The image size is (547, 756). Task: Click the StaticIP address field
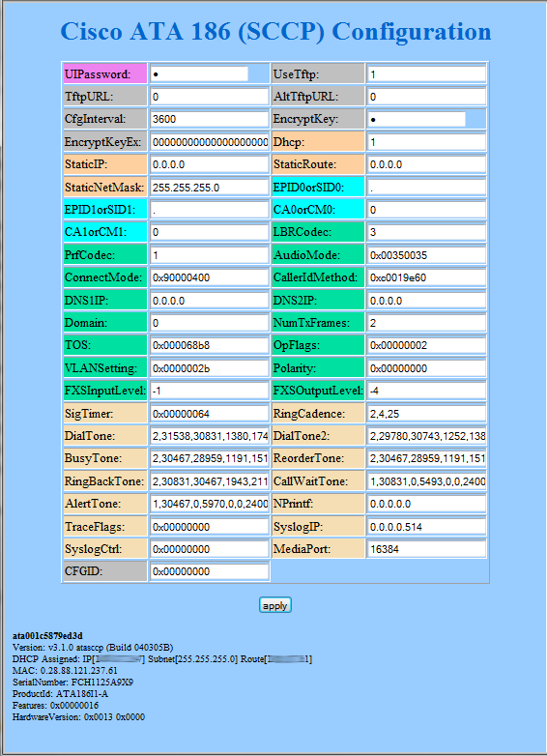(209, 164)
